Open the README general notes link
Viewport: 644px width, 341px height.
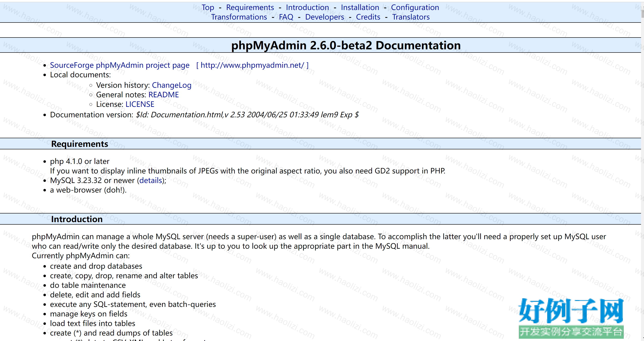[164, 95]
